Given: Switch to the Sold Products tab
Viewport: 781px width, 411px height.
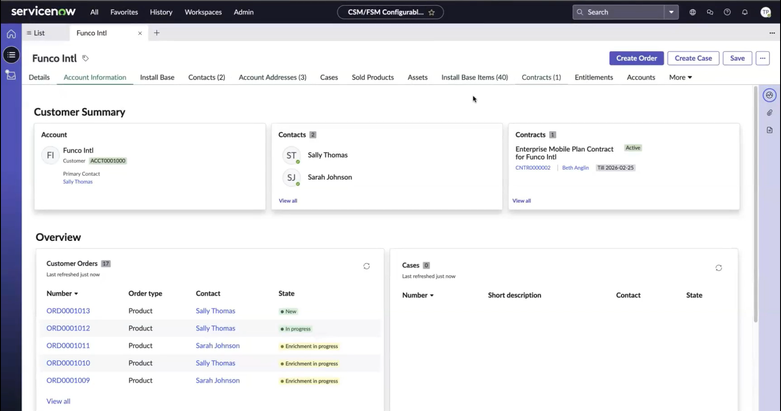Looking at the screenshot, I should point(373,77).
